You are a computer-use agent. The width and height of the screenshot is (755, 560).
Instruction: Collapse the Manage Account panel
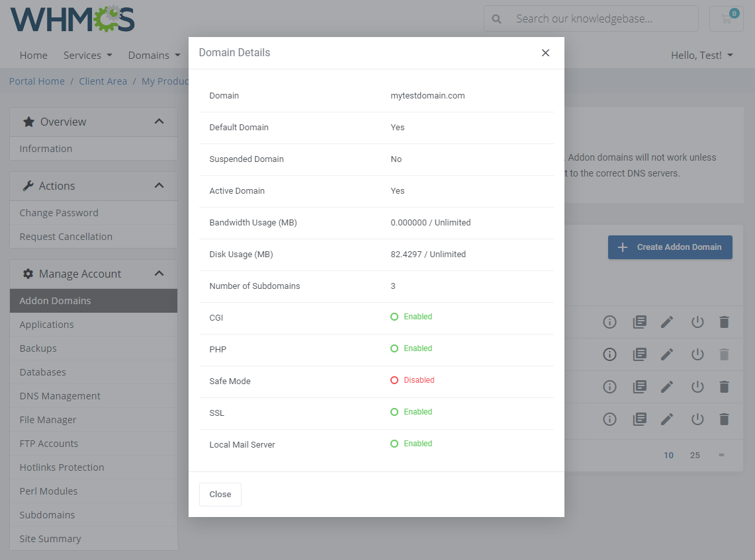159,274
